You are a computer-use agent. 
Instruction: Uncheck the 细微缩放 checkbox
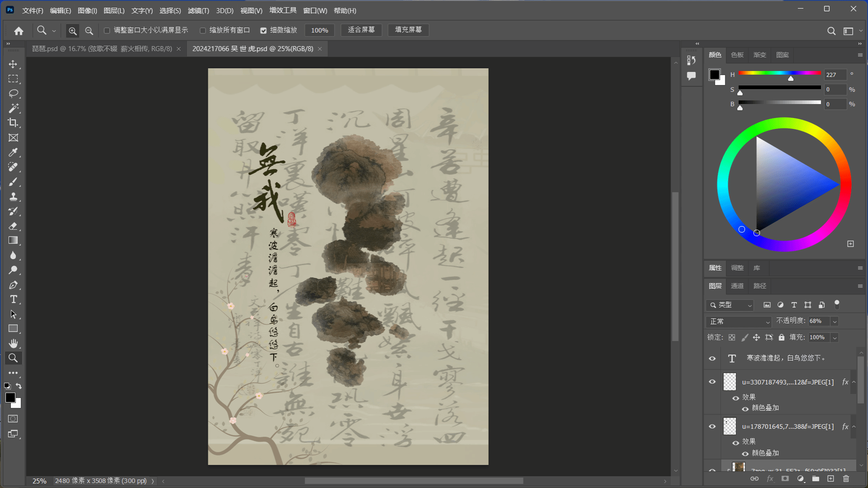click(263, 30)
